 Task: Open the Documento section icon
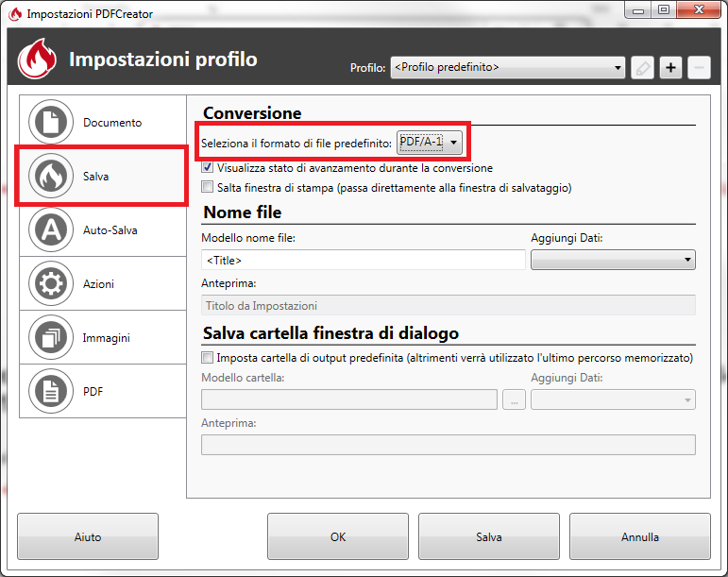click(51, 122)
